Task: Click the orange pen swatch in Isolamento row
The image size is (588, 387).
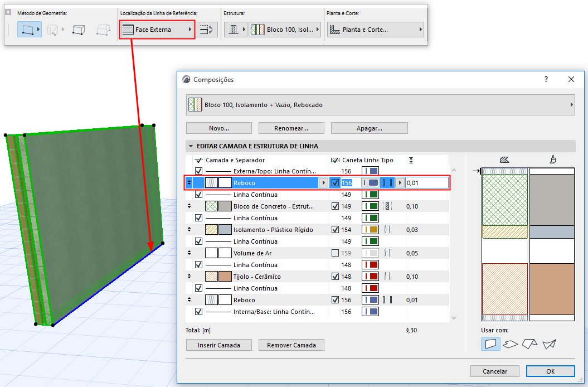Action: pos(370,230)
